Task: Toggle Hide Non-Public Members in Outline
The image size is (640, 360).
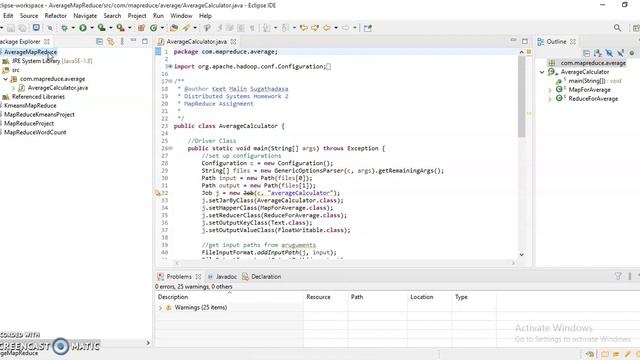Action: click(632, 53)
